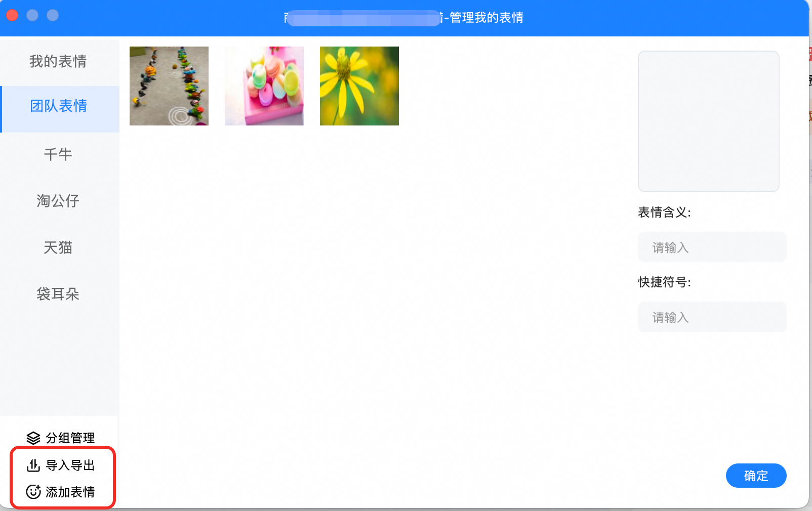Click the empty emoji preview box
812x511 pixels.
pos(708,121)
